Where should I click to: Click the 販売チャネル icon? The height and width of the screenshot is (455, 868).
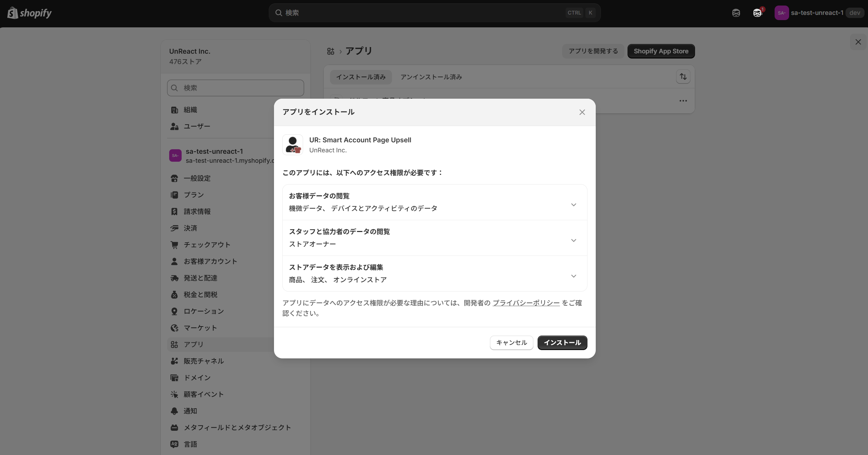tap(174, 361)
